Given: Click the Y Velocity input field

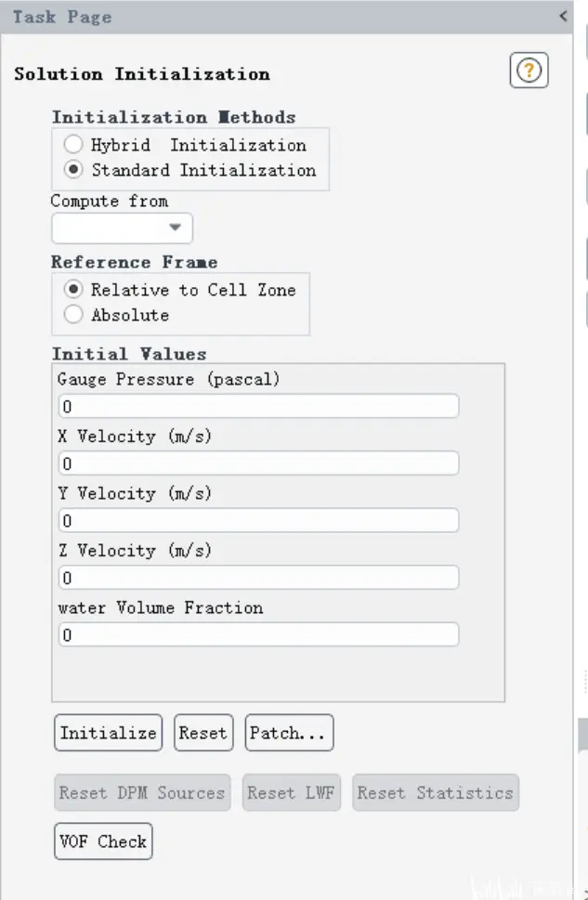Looking at the screenshot, I should click(258, 521).
